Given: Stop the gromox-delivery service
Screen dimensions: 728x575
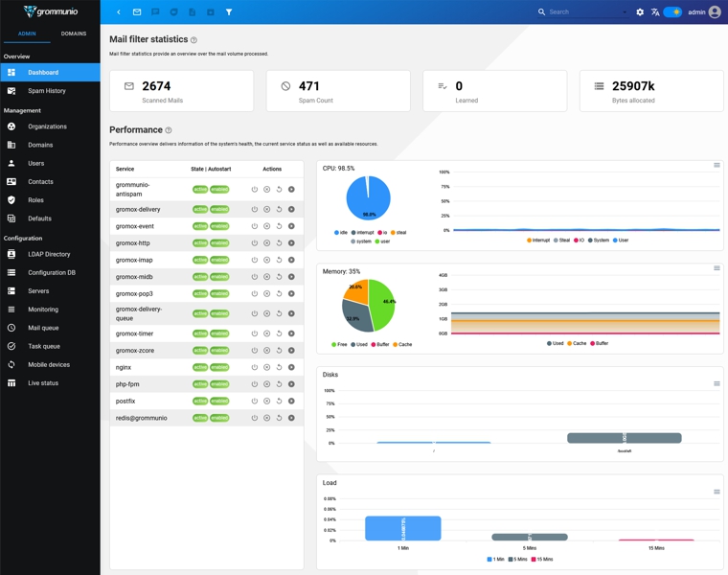Looking at the screenshot, I should [x=267, y=209].
